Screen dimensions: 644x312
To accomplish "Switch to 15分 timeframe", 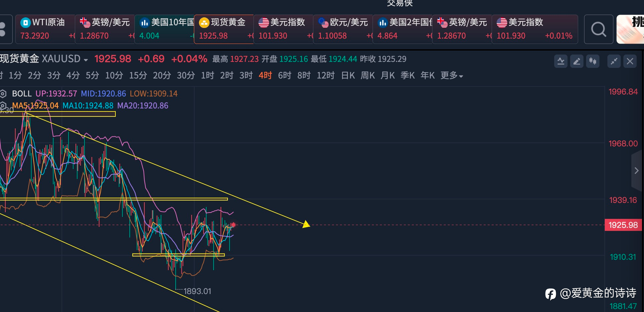I will [x=138, y=76].
